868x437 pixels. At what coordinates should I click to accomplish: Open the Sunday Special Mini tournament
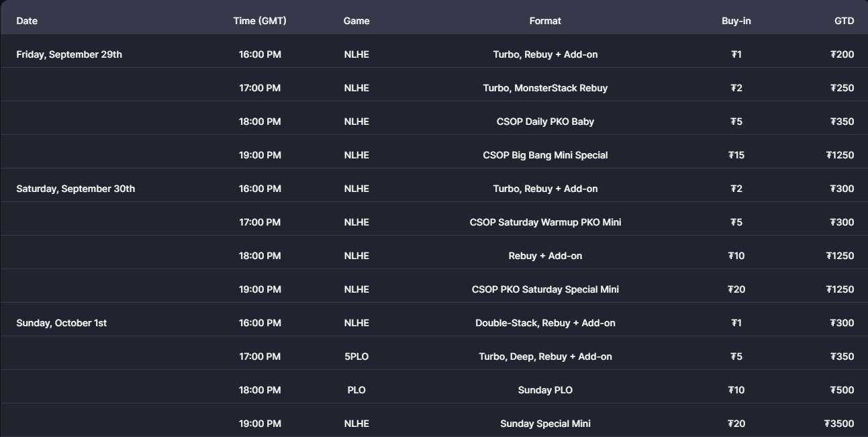coord(545,424)
